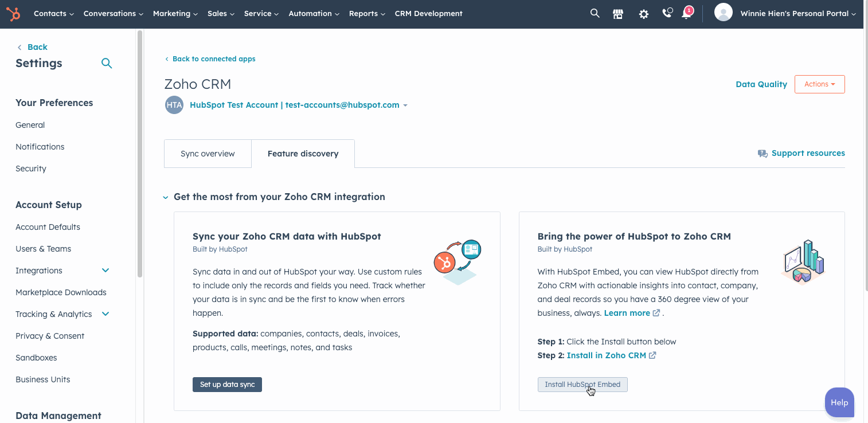The width and height of the screenshot is (868, 423).
Task: Click the sidebar vertical scrollbar
Action: coord(139,155)
